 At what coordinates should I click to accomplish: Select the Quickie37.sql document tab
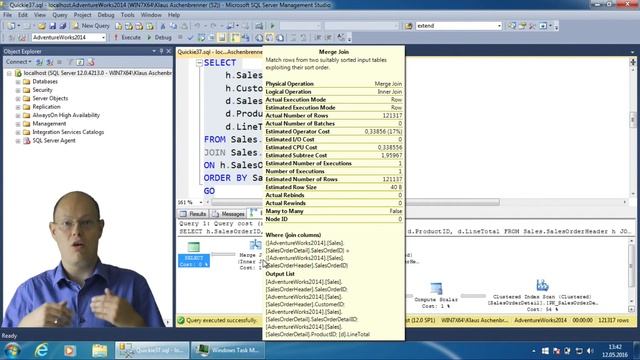pyautogui.click(x=219, y=52)
